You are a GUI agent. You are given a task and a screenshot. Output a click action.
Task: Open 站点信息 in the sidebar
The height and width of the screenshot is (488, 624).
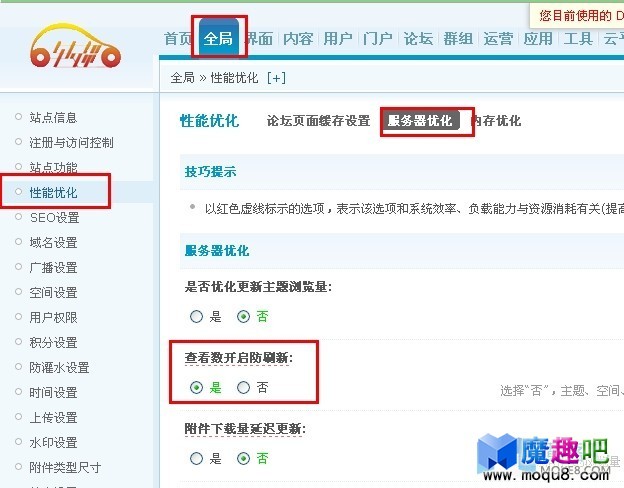53,117
